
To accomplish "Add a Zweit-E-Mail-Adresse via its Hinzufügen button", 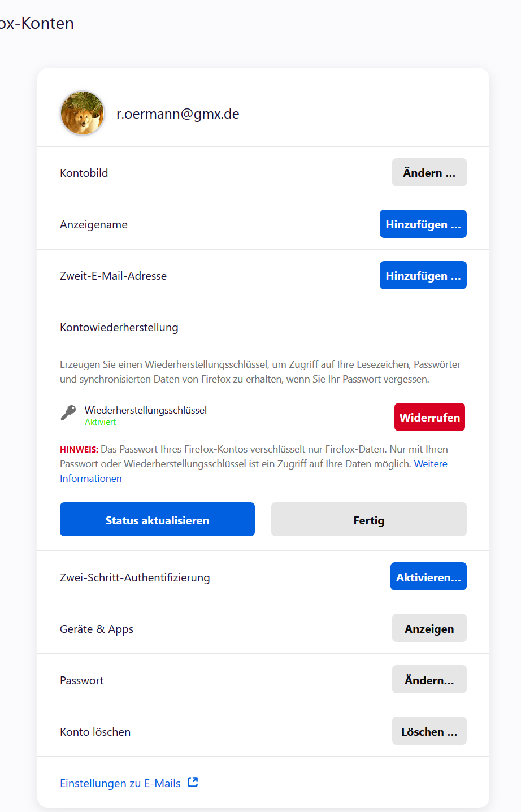I will [x=423, y=275].
